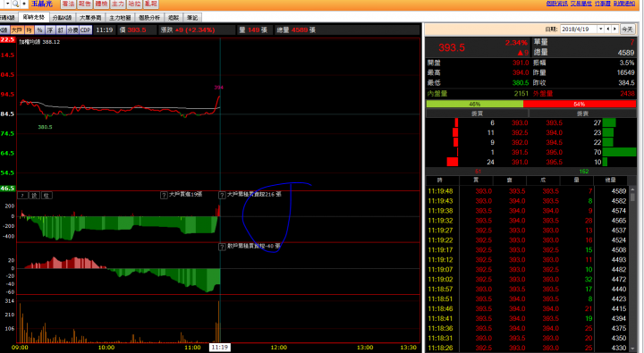Click the 11:19:02 trade row
Image resolution: width=644 pixels, height=353 pixels.
[x=528, y=280]
